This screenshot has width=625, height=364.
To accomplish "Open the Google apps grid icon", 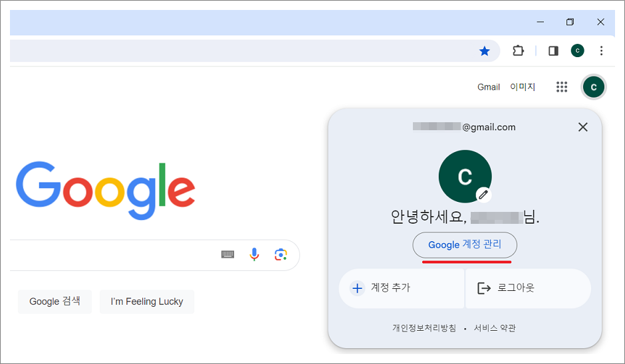I will coord(562,87).
